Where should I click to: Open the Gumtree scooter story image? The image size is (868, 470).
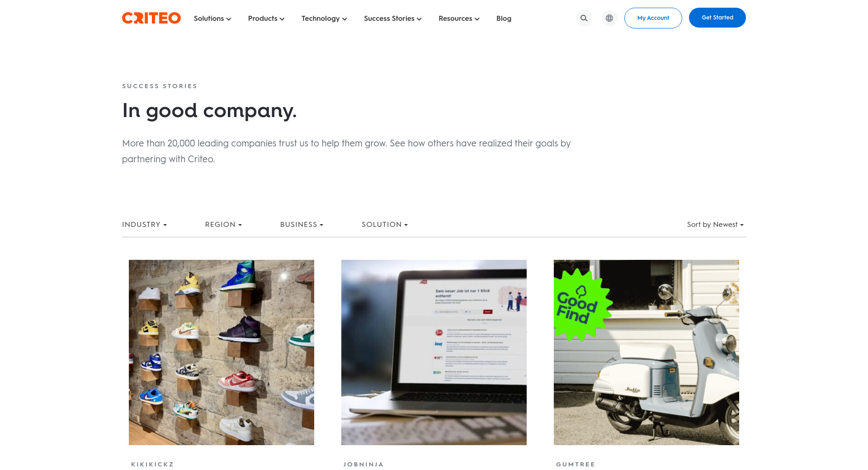click(x=646, y=352)
